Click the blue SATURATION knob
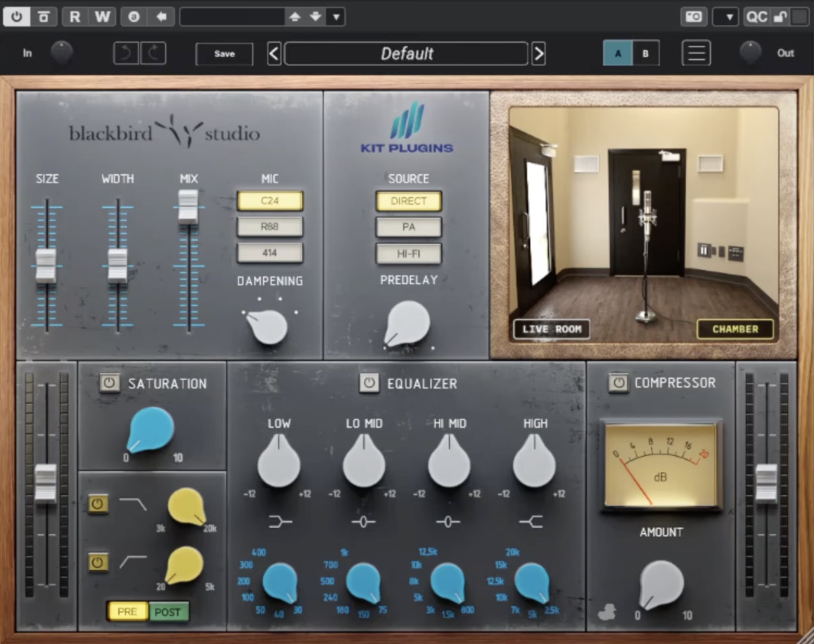The image size is (814, 644). click(x=152, y=429)
